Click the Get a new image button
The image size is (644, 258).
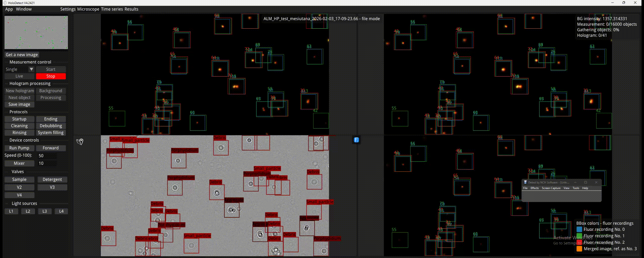click(22, 55)
